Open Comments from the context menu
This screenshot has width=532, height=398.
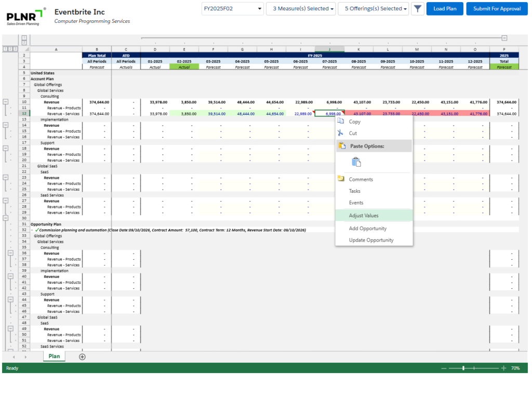[x=374, y=179]
